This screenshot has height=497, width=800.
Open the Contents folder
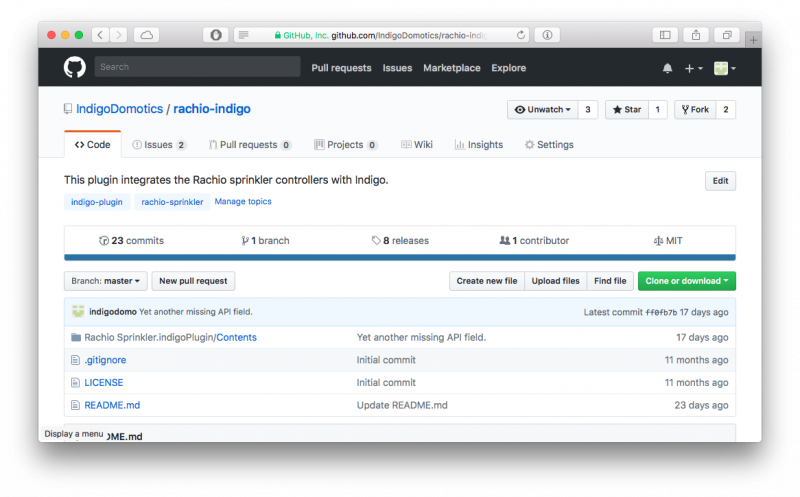point(236,337)
